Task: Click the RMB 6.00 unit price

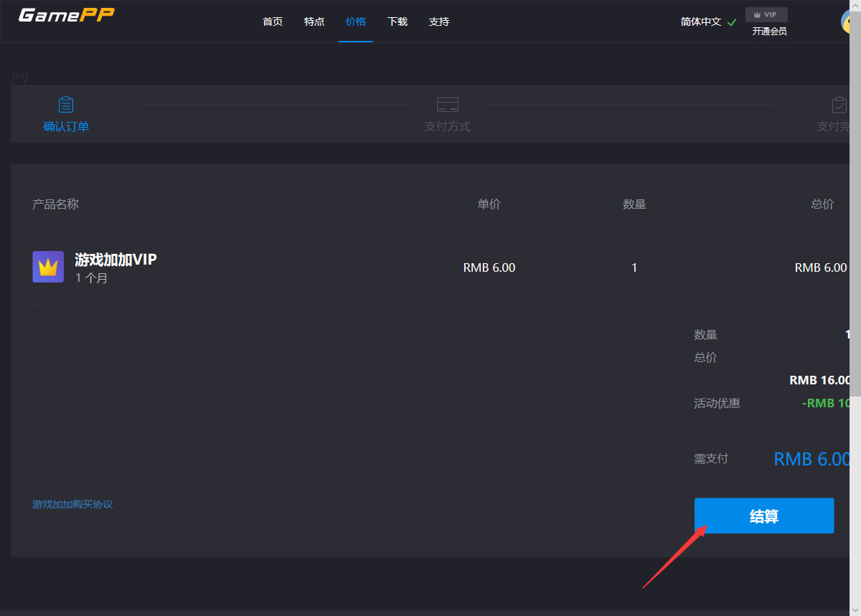Action: click(x=489, y=267)
